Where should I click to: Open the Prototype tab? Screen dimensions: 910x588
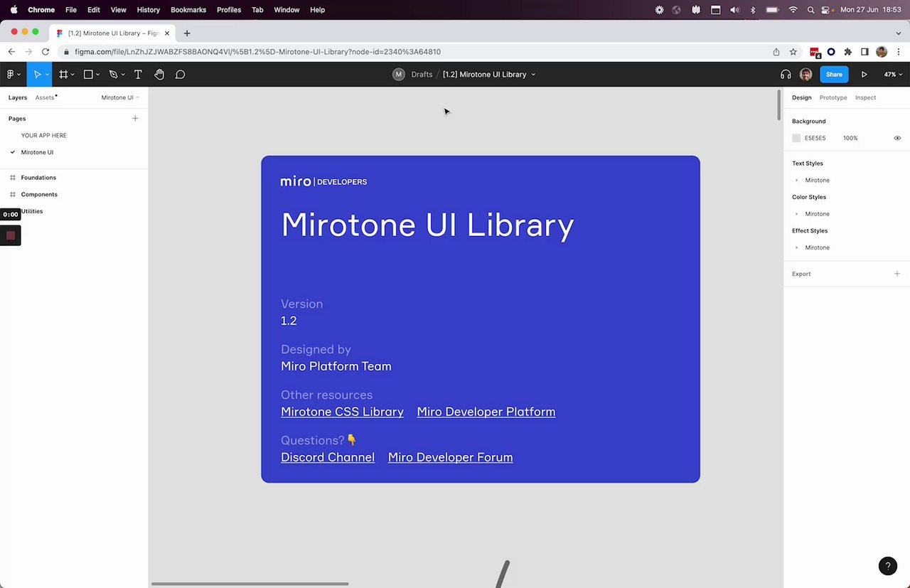point(833,97)
